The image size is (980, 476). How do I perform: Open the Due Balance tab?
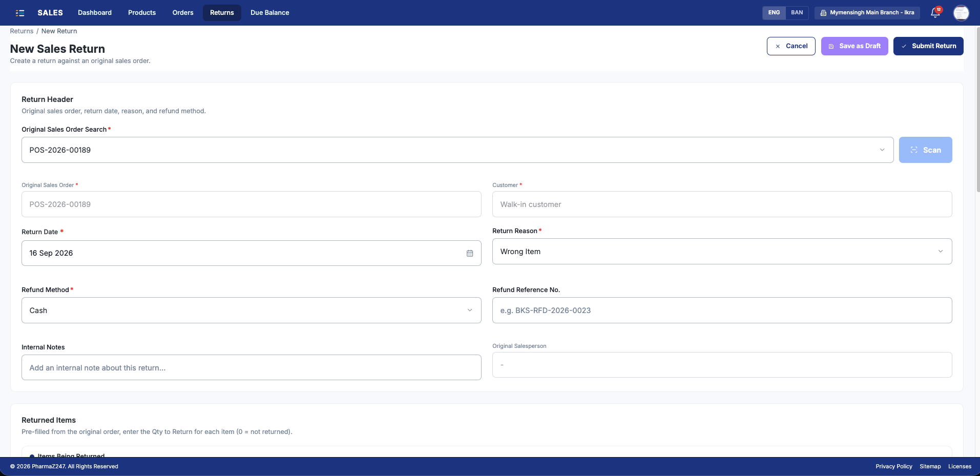point(270,13)
